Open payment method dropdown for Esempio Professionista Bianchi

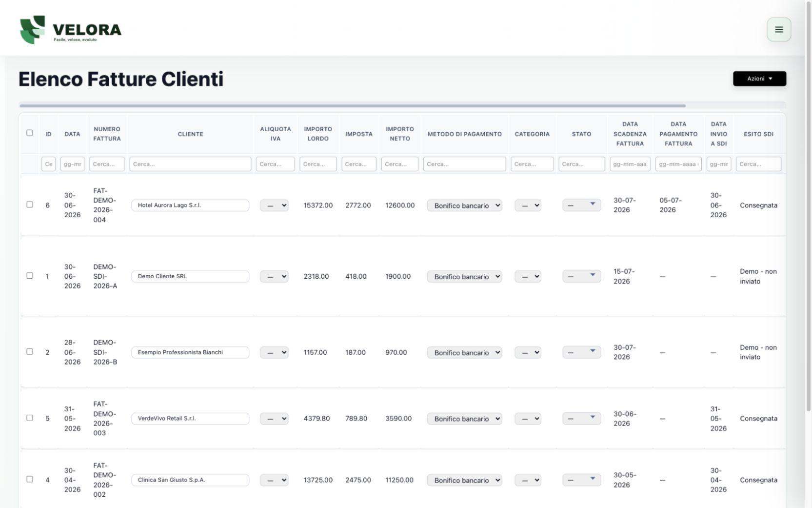tap(464, 352)
